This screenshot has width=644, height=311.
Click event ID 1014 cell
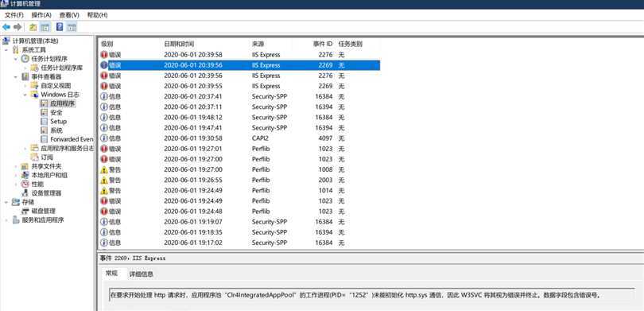[325, 191]
